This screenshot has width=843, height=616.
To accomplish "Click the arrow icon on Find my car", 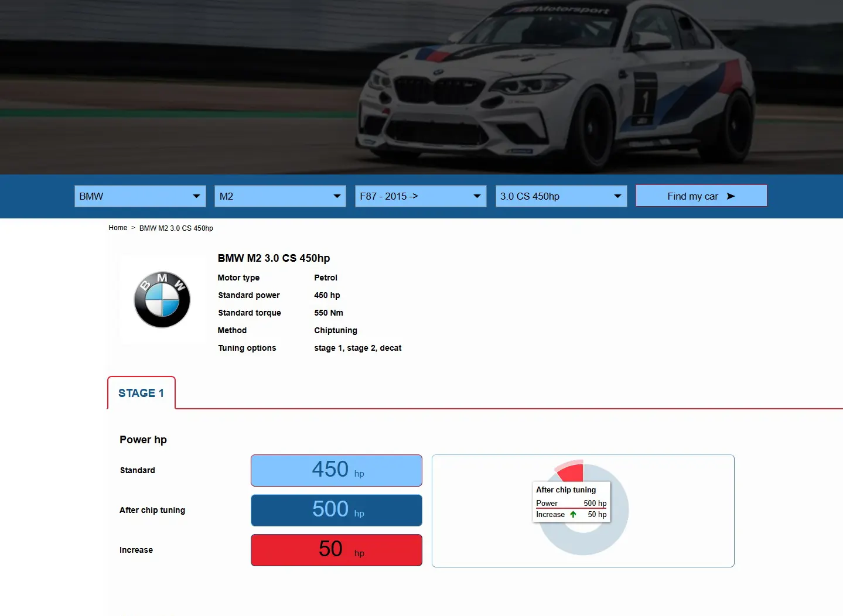I will (729, 196).
